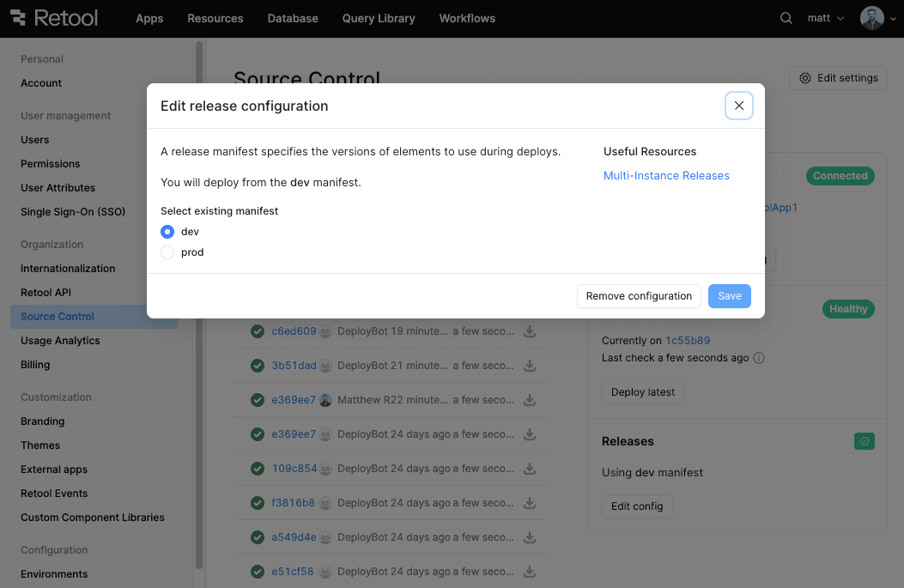The width and height of the screenshot is (904, 588).
Task: Select the prod manifest radio button
Action: point(167,252)
